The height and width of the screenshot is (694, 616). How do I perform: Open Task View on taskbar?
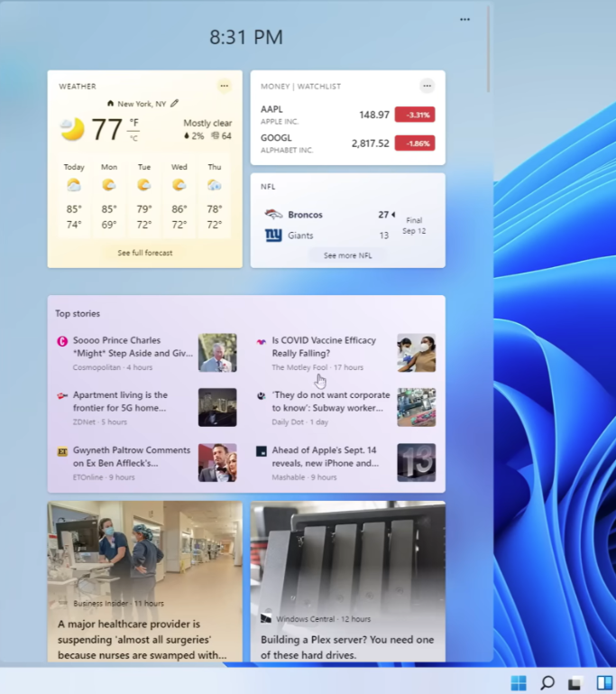575,682
